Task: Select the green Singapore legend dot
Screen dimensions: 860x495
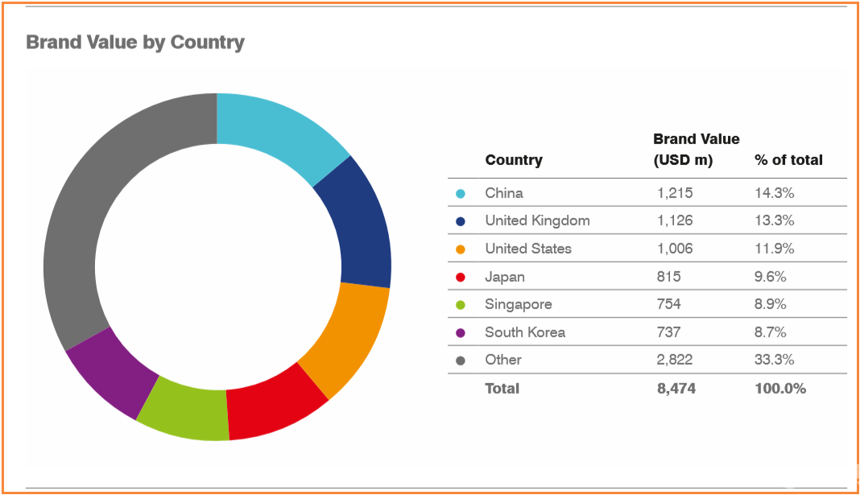Action: [x=460, y=304]
